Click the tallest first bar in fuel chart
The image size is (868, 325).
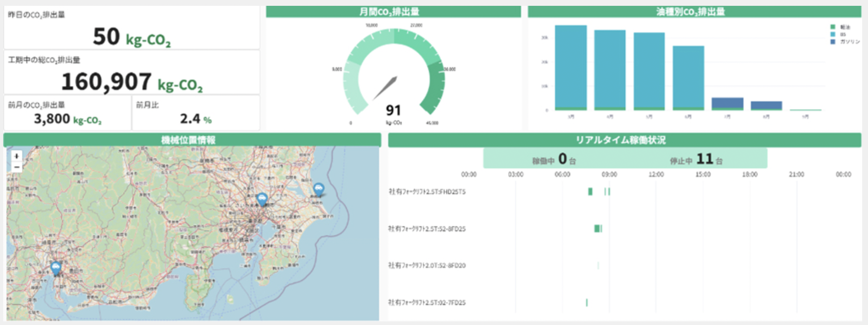pyautogui.click(x=570, y=66)
